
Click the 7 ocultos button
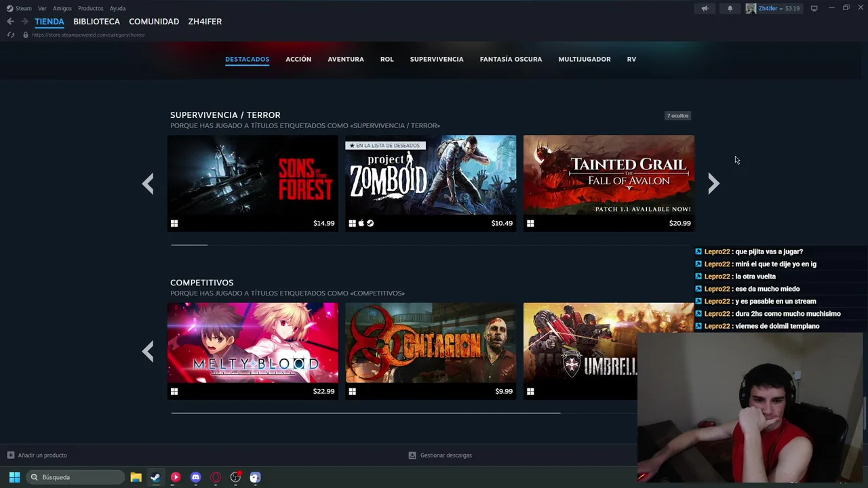coord(677,115)
